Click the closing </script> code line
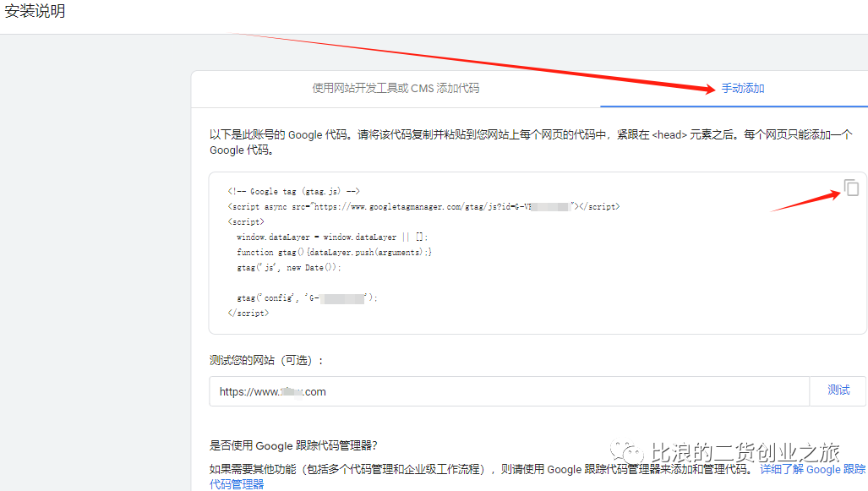868x491 pixels. [x=248, y=314]
